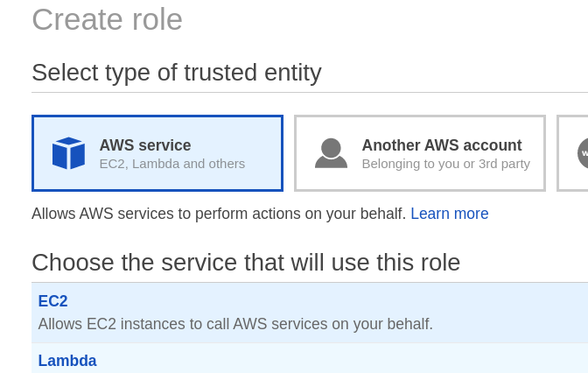Image resolution: width=588 pixels, height=373 pixels.
Task: Click the 'Belonging to you or 3rd party' subtitle
Action: pyautogui.click(x=445, y=164)
